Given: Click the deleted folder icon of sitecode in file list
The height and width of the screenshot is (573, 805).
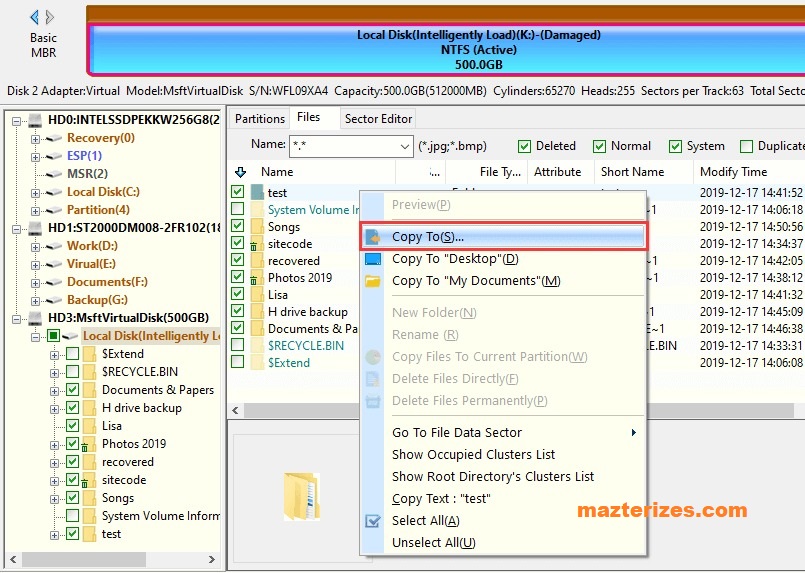Looking at the screenshot, I should (257, 243).
